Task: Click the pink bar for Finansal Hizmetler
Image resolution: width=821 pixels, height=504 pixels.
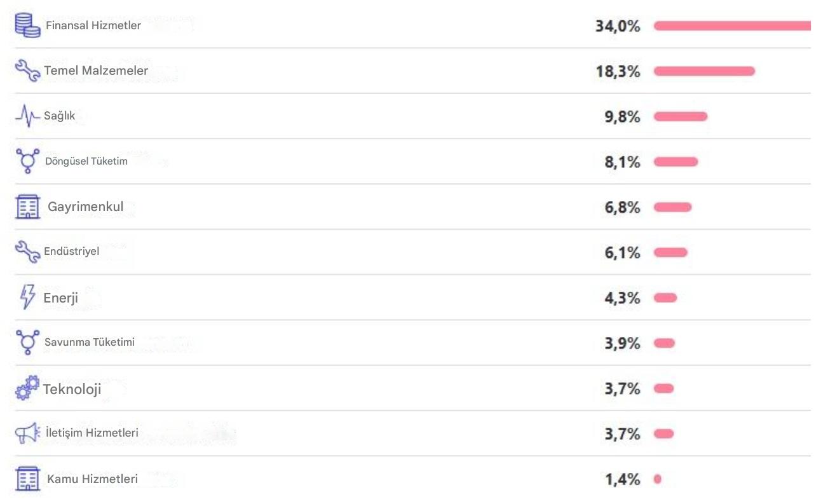Action: [732, 26]
